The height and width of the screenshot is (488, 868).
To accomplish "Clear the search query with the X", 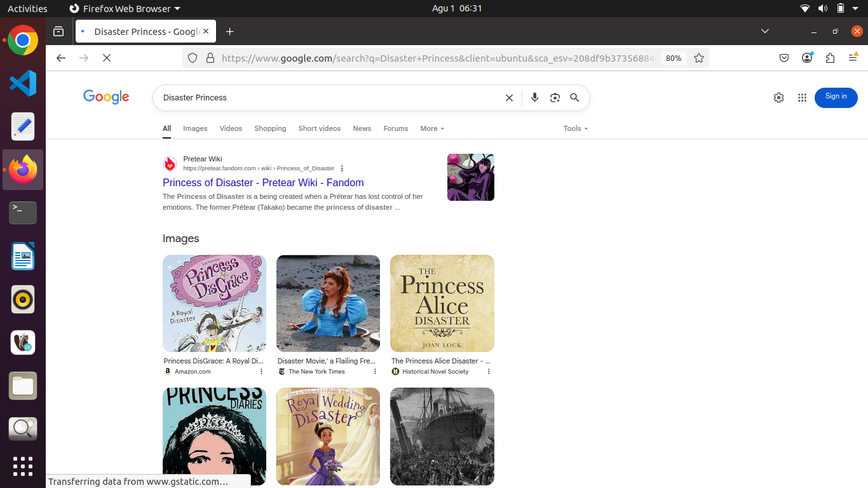I will [509, 98].
